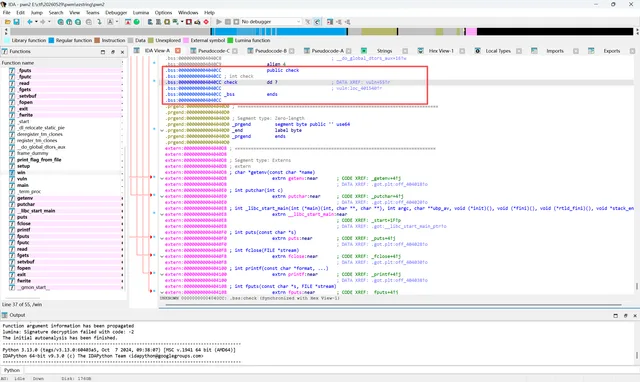640x382 pixels.
Task: Select the main function row
Action: (65, 185)
